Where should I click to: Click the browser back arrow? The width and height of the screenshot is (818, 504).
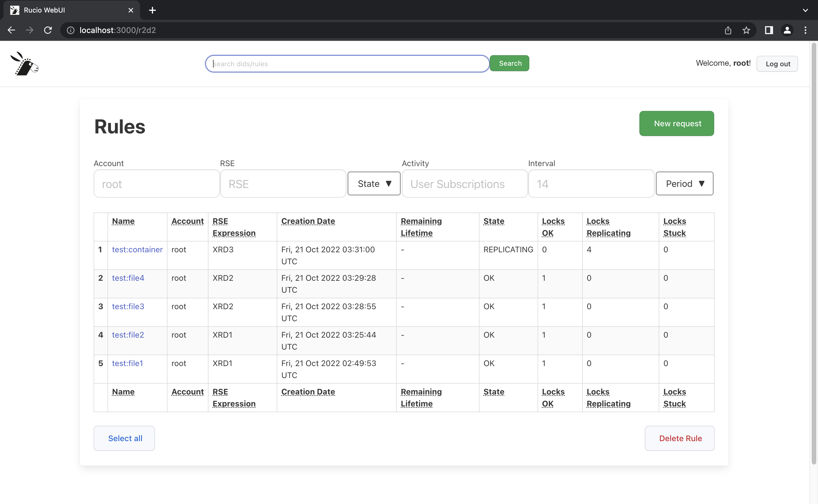tap(11, 30)
